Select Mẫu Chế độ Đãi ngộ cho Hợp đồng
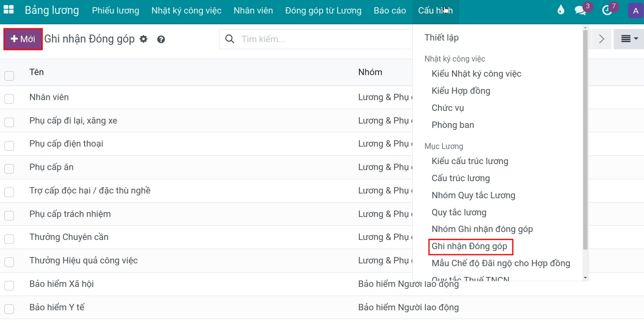This screenshot has width=644, height=323. click(x=501, y=263)
